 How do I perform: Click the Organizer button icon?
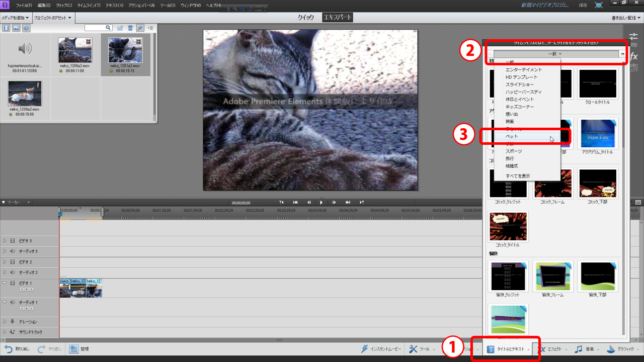[x=73, y=349]
